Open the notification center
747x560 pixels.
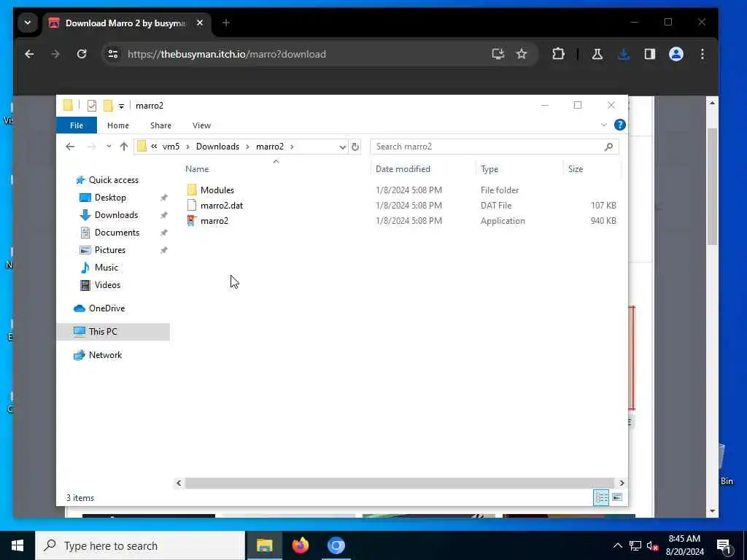click(x=724, y=545)
